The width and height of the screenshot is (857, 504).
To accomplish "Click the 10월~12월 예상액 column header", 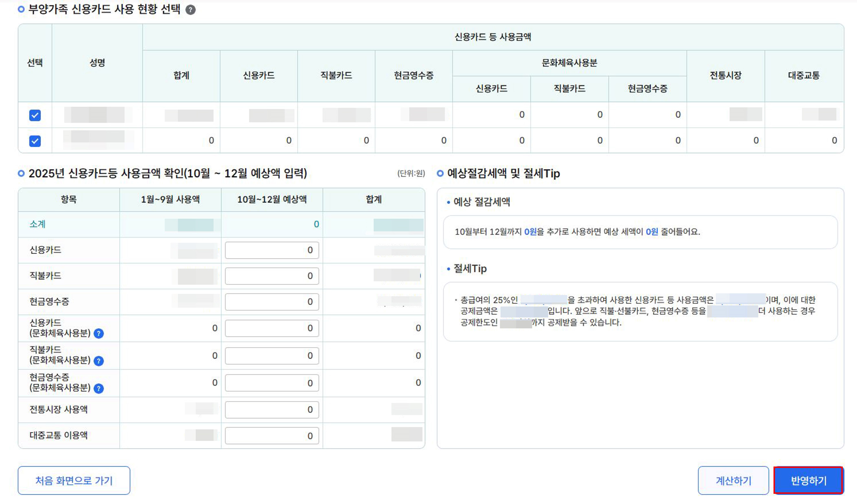I will [x=272, y=200].
